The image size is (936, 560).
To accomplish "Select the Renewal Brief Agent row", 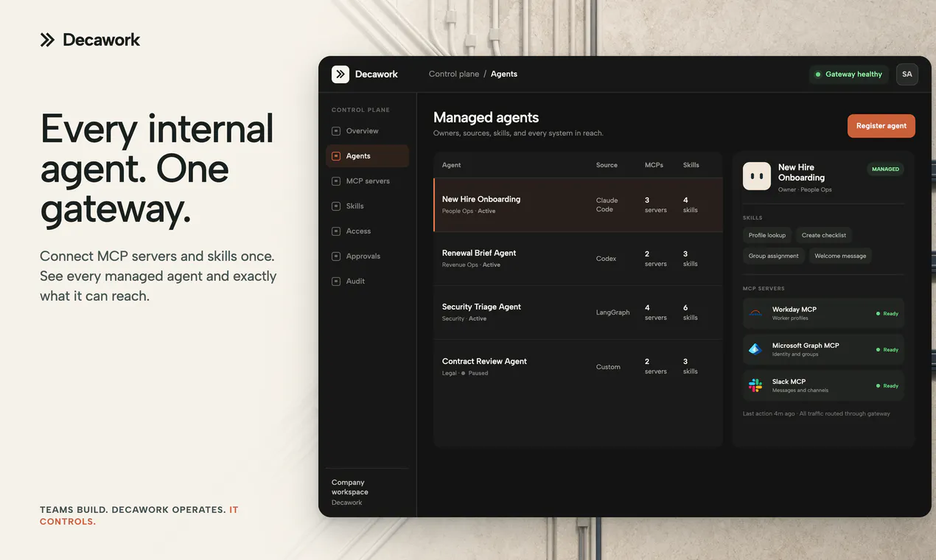I will (578, 259).
